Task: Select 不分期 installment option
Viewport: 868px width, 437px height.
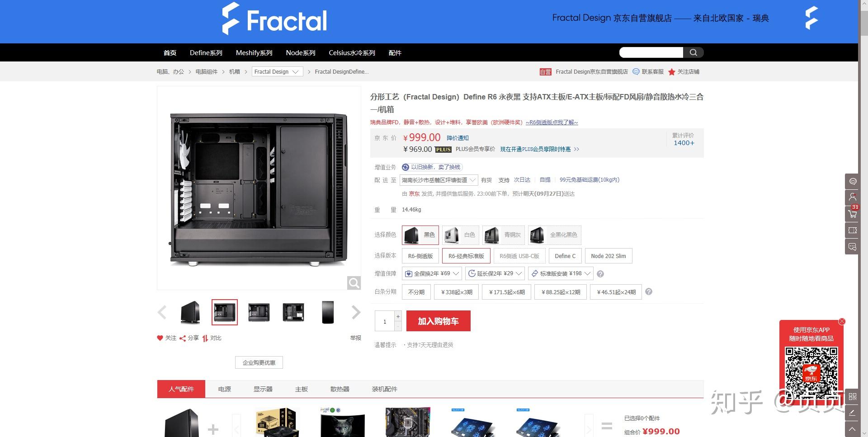Action: coord(416,292)
